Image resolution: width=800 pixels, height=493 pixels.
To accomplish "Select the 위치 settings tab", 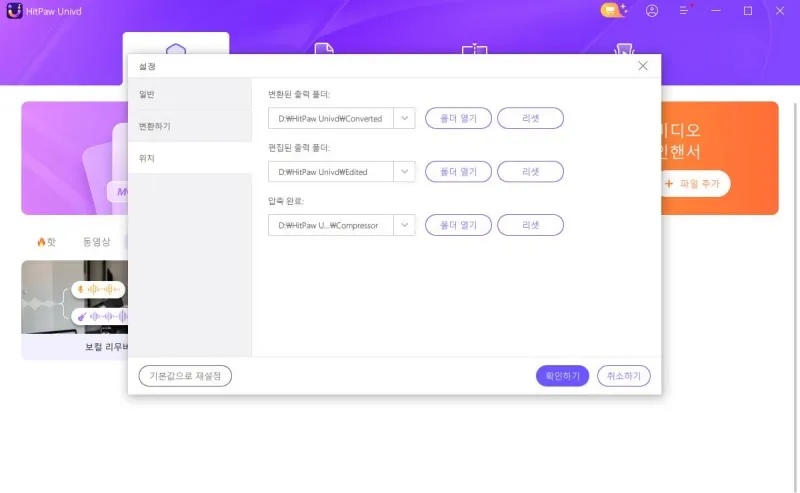I will 189,158.
